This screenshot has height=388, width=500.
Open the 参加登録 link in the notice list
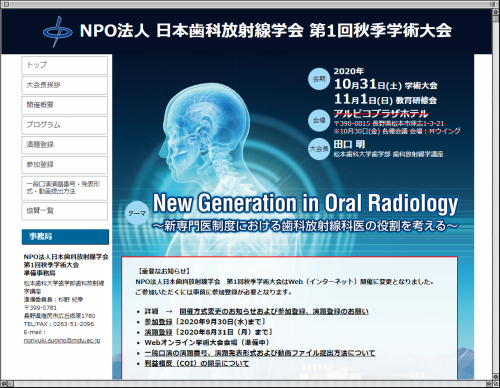point(158,322)
